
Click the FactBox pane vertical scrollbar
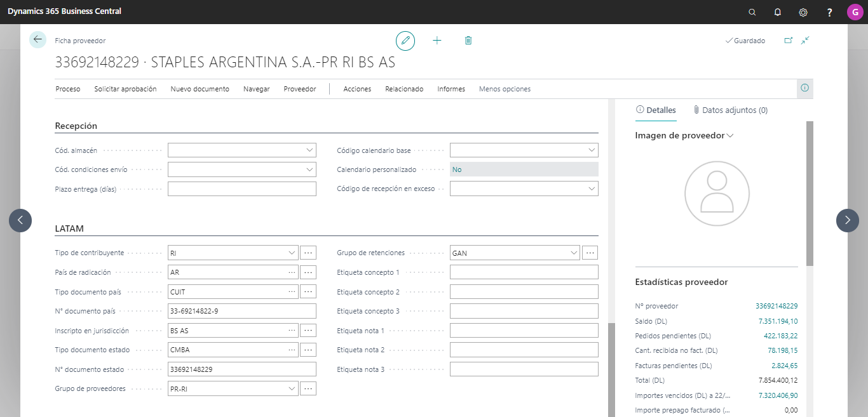(810, 194)
